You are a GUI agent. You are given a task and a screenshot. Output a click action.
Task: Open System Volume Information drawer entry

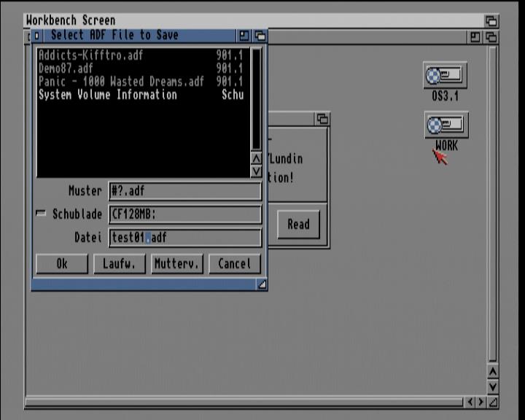click(141, 95)
